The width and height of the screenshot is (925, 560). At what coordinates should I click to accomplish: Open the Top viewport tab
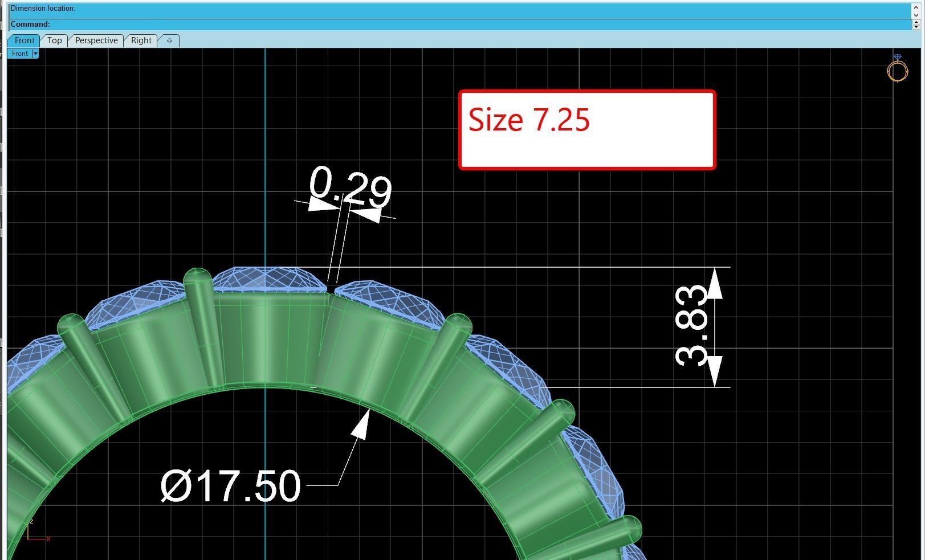[54, 40]
